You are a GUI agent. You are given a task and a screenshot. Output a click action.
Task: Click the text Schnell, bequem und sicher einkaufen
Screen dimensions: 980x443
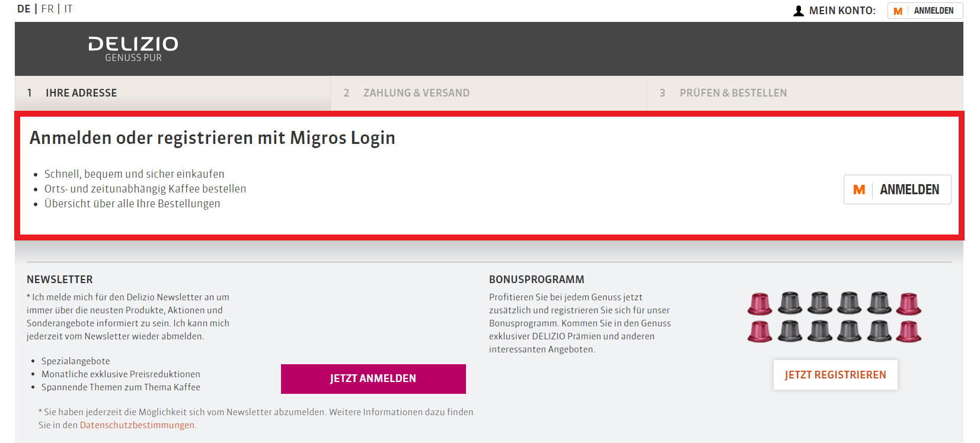[x=134, y=174]
